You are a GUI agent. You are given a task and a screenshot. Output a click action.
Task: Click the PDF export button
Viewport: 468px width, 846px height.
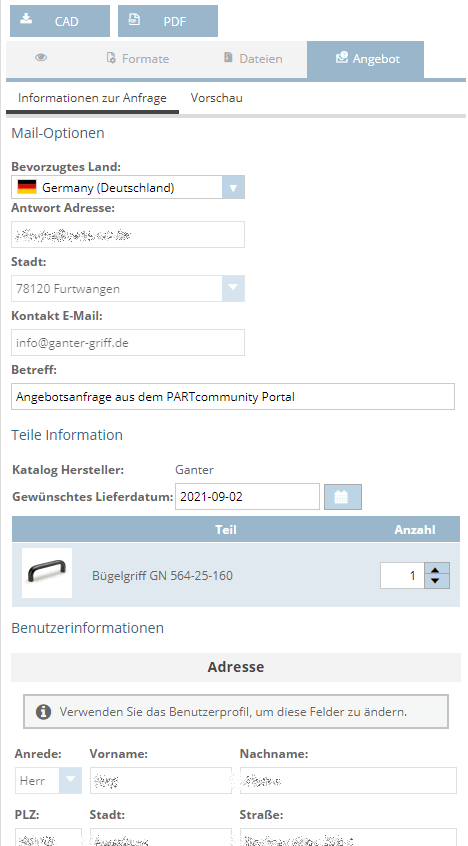coord(168,21)
